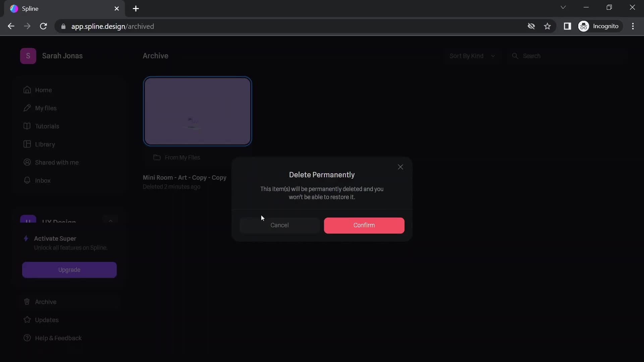Collapse the UX Design team section

pyautogui.click(x=111, y=222)
